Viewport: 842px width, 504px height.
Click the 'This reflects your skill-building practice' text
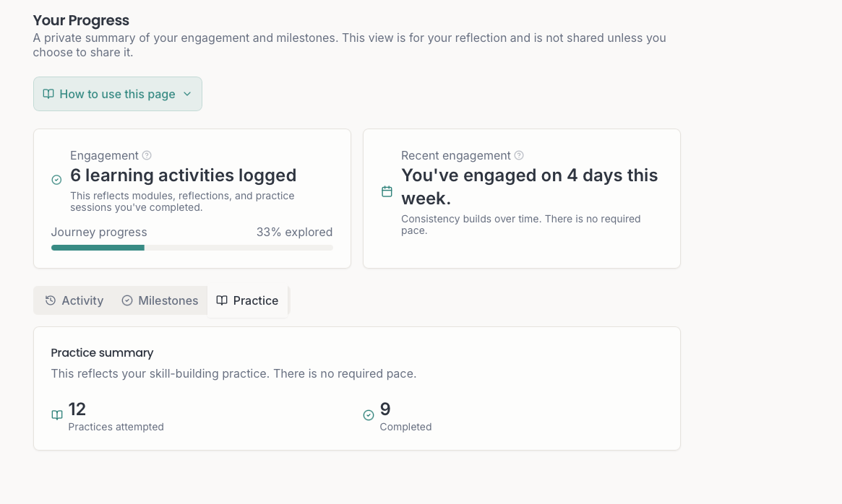pyautogui.click(x=233, y=373)
